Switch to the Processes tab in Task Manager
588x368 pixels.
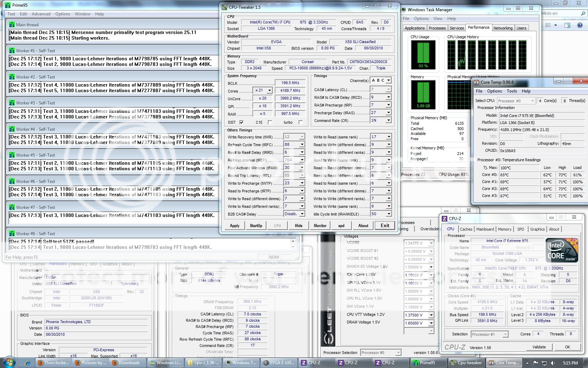tap(437, 28)
